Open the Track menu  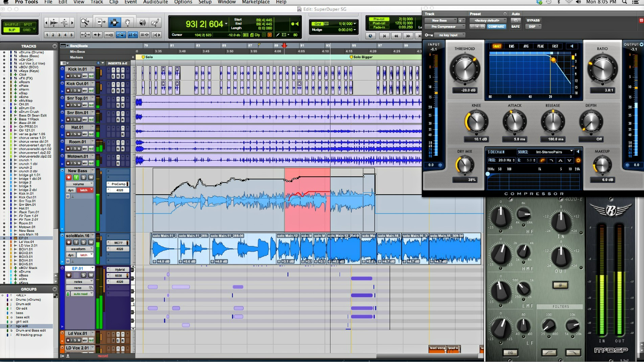97,2
